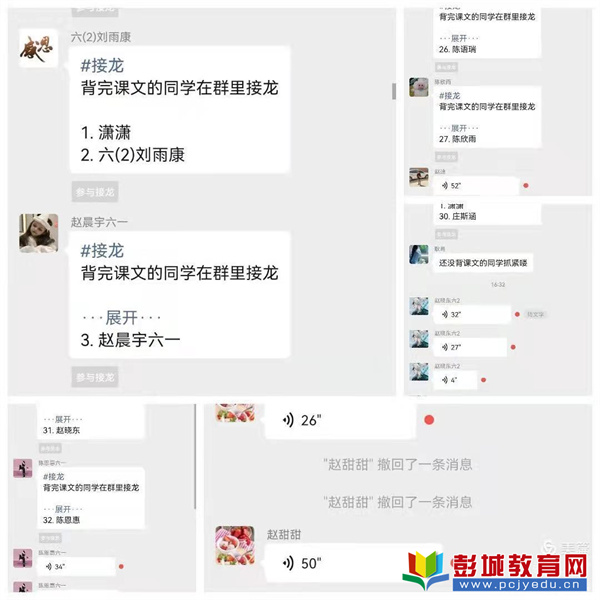Expand the chain list above 32. 陈思惠
Image resolution: width=600 pixels, height=600 pixels.
point(63,509)
